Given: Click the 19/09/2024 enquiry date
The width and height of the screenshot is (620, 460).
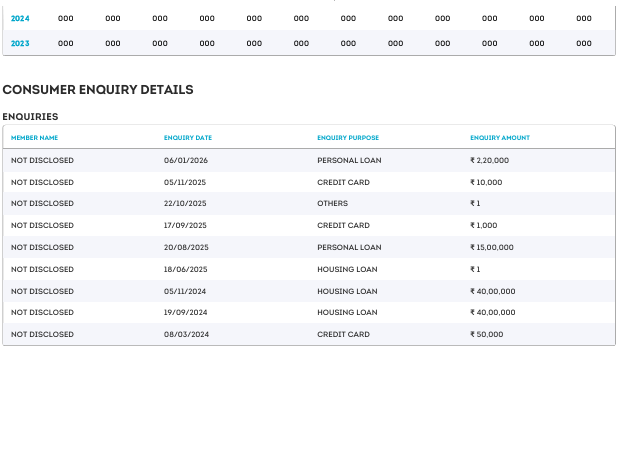Looking at the screenshot, I should [x=185, y=313].
